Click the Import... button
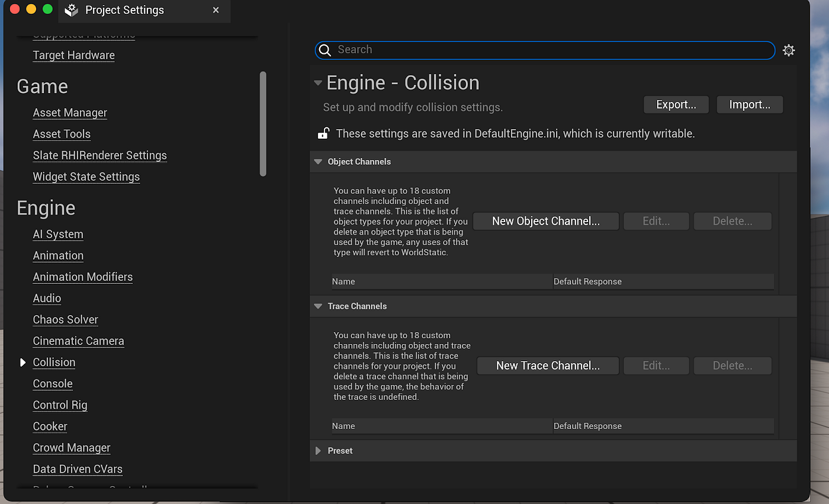 pyautogui.click(x=750, y=105)
